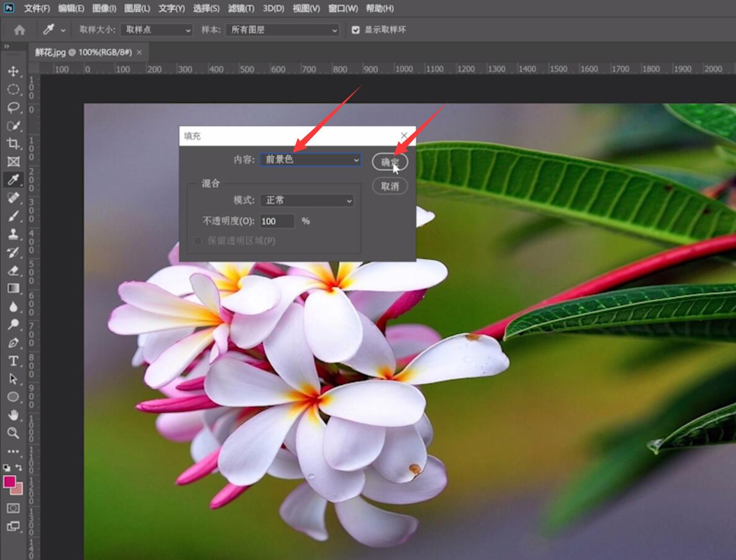Select the Ellipse shape tool

13,397
